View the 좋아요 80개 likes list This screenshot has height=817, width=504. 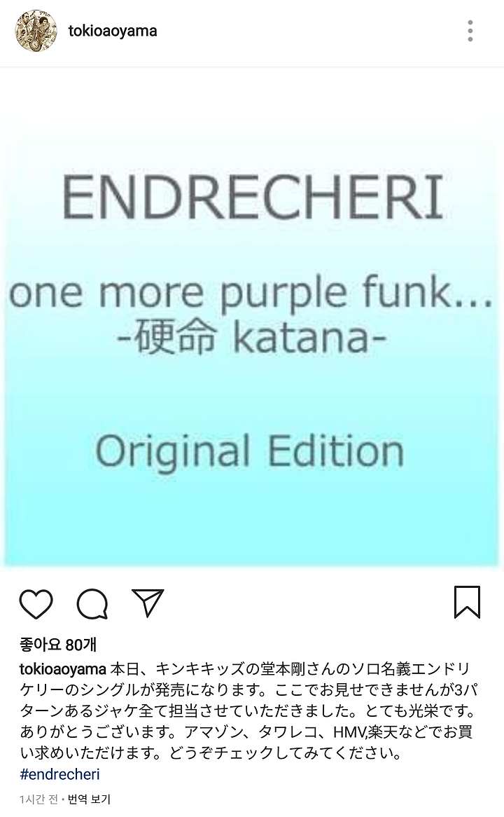(x=58, y=645)
